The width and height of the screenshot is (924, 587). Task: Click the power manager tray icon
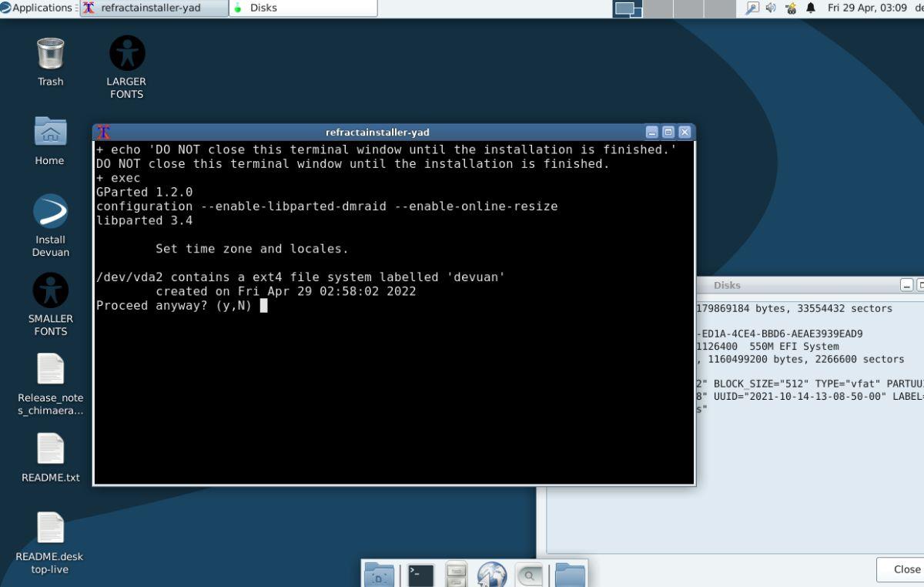(x=791, y=8)
